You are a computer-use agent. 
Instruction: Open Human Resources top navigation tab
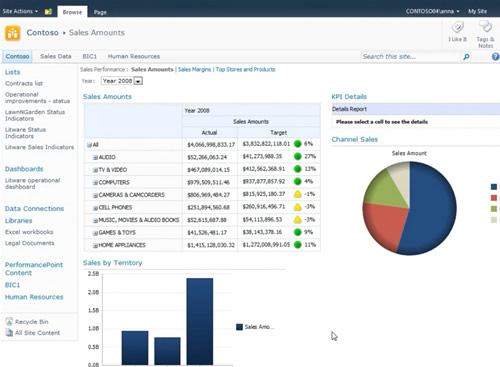point(134,56)
